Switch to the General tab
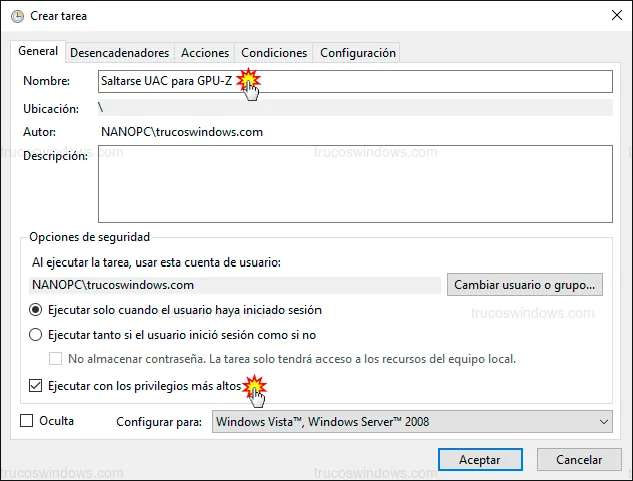Image resolution: width=633 pixels, height=481 pixels. pyautogui.click(x=38, y=52)
